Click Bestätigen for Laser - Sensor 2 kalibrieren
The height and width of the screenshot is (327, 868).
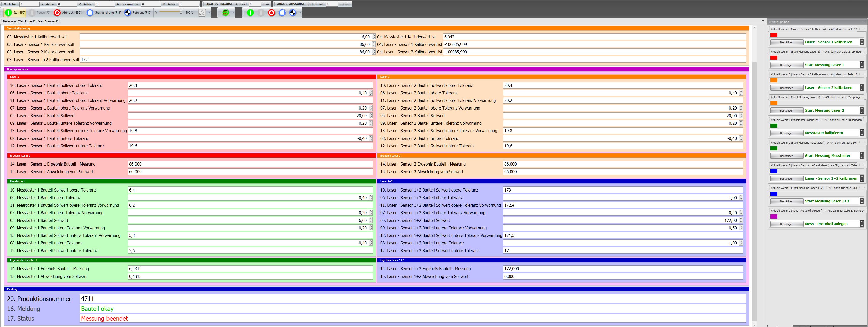tap(786, 88)
